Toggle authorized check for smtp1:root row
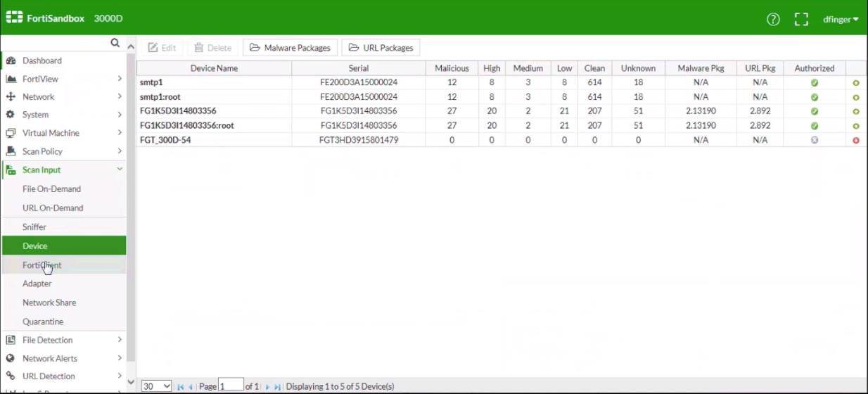 [x=815, y=97]
